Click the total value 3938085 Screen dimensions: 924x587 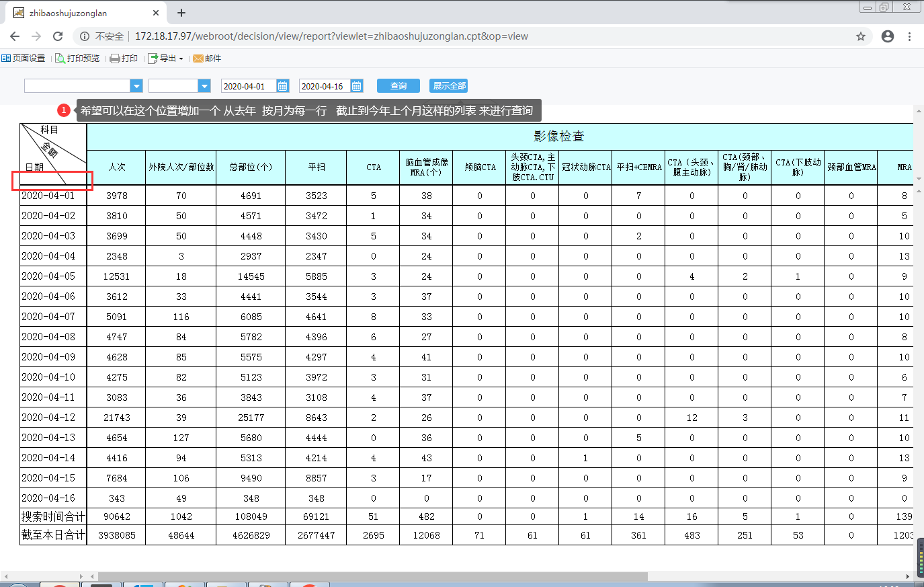tap(117, 535)
